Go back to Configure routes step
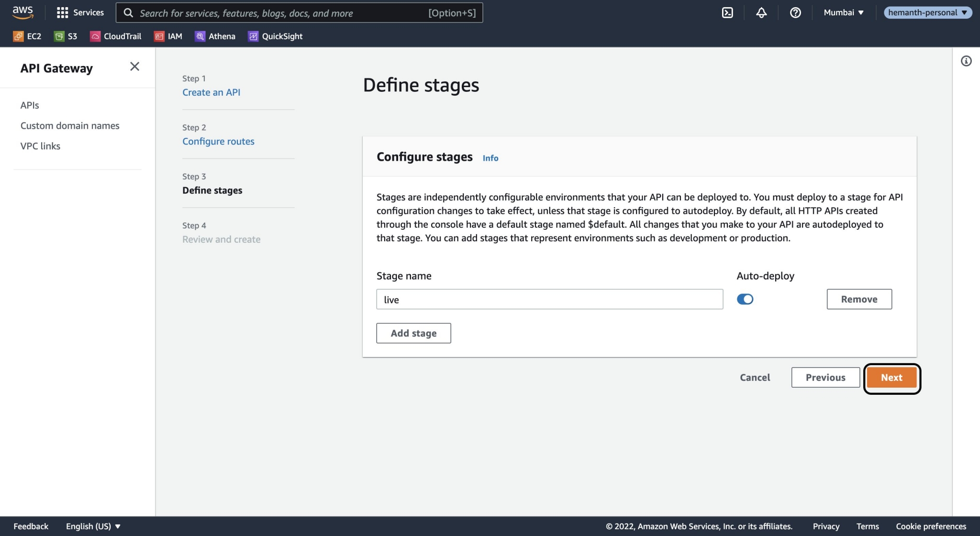980x536 pixels. [x=218, y=141]
